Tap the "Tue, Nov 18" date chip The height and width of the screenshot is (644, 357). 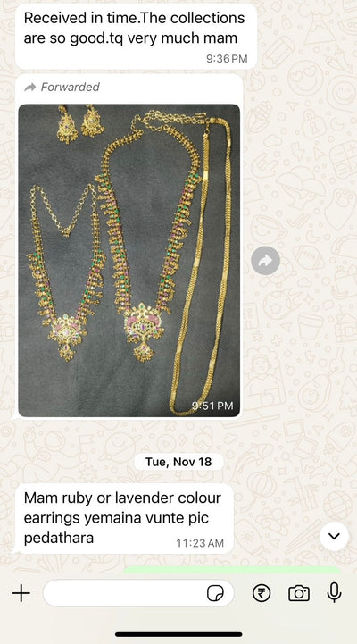[x=178, y=462]
